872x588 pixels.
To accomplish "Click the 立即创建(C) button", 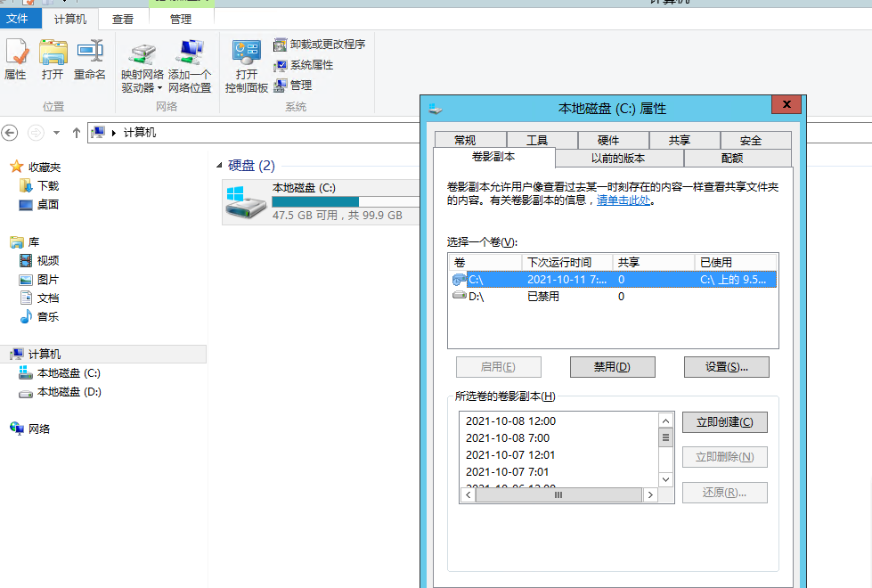I will pos(725,422).
